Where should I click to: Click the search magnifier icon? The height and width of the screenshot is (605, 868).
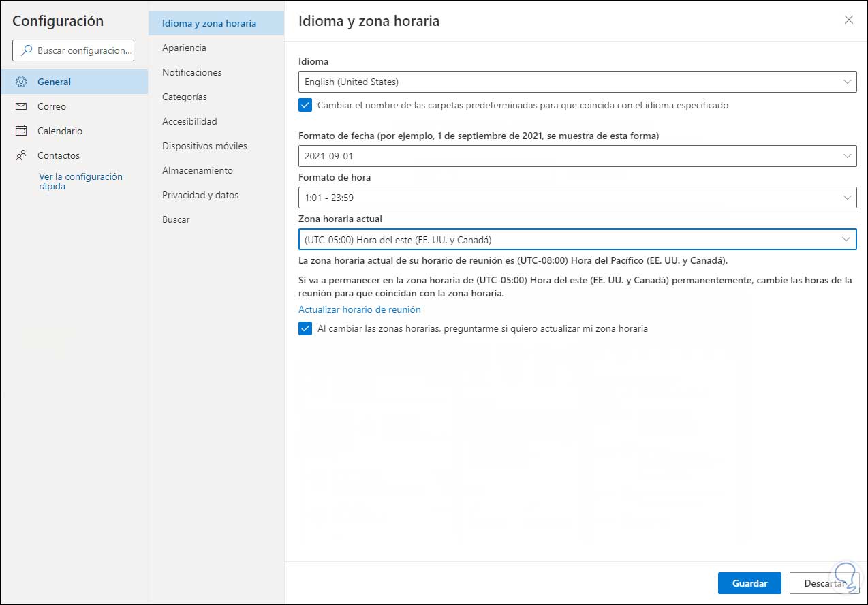pyautogui.click(x=27, y=50)
